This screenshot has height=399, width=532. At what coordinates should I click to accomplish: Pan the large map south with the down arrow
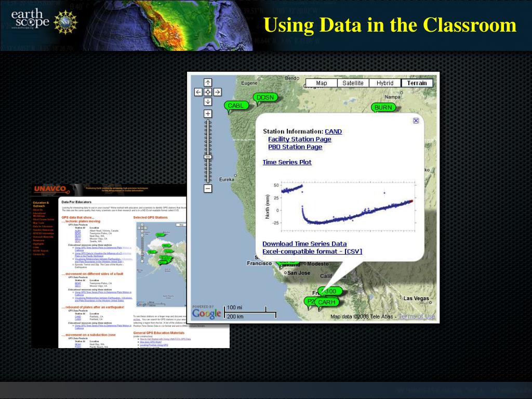coord(208,101)
